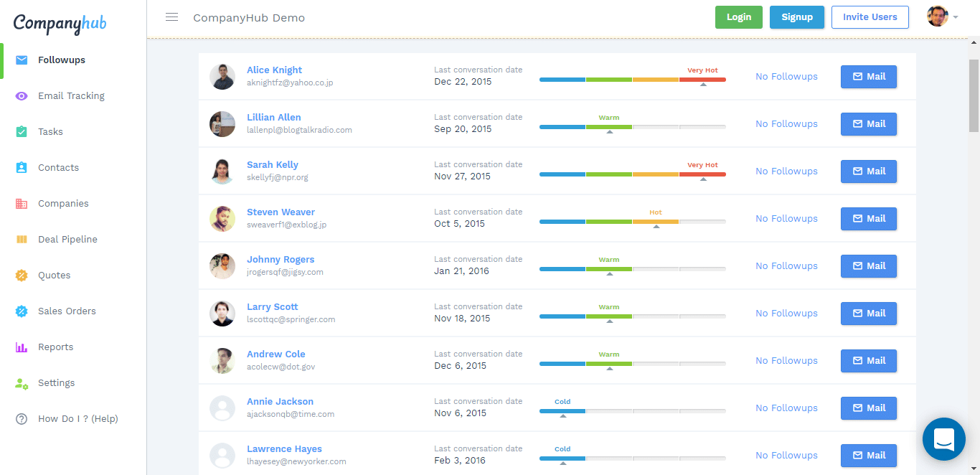
Task: Click the Quotes badge icon
Action: coord(22,276)
